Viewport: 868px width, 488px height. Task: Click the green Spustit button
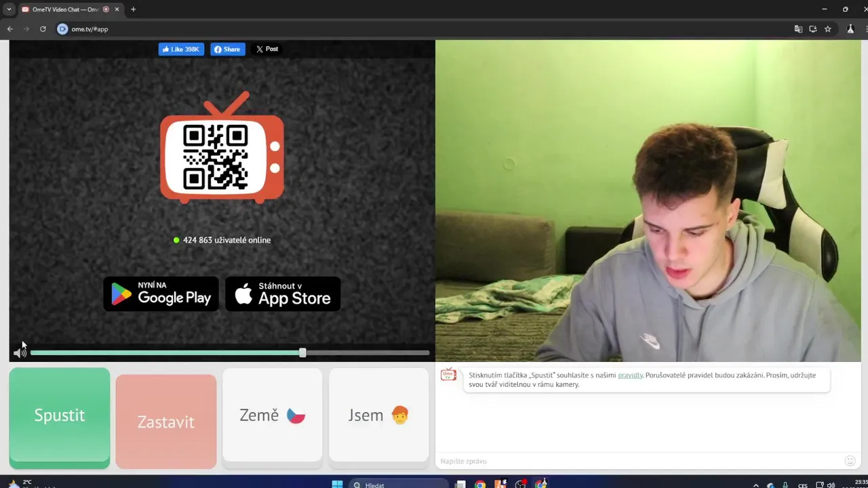(60, 418)
